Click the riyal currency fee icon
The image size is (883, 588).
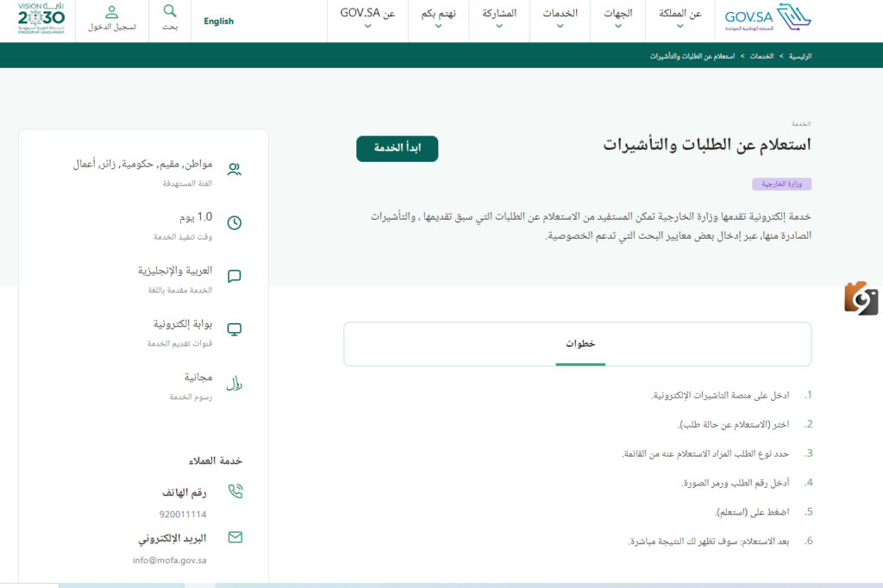(235, 384)
